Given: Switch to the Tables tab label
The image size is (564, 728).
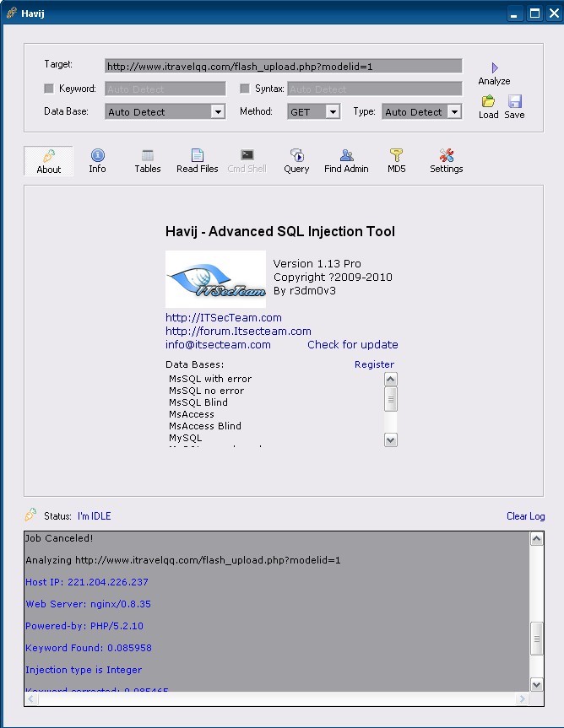Looking at the screenshot, I should [148, 169].
